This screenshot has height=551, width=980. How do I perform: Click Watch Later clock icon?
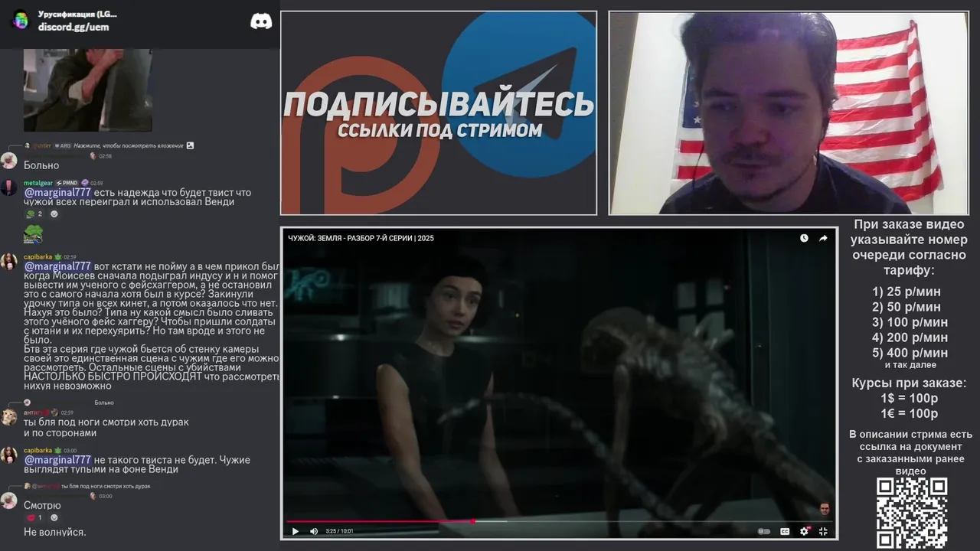pos(804,238)
